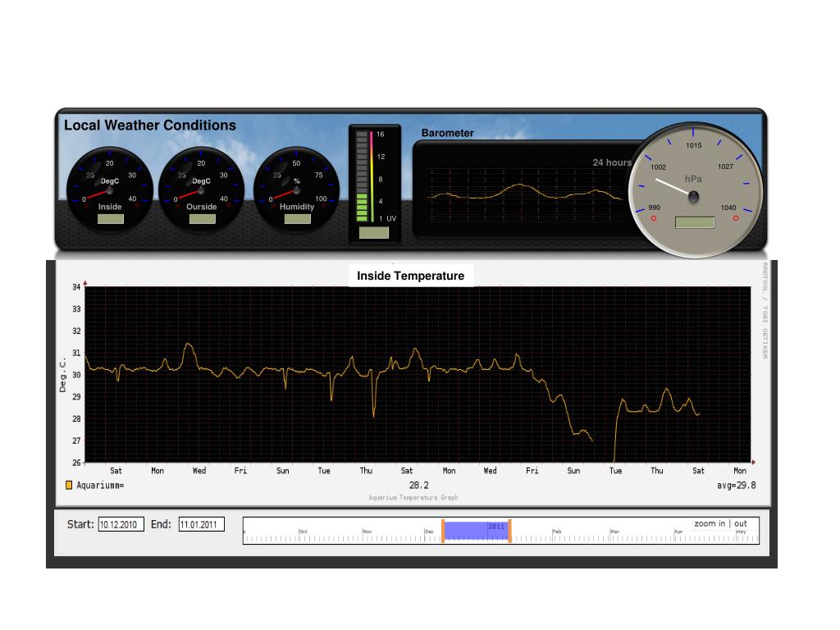Click the Feb marker on the timeline

[557, 532]
